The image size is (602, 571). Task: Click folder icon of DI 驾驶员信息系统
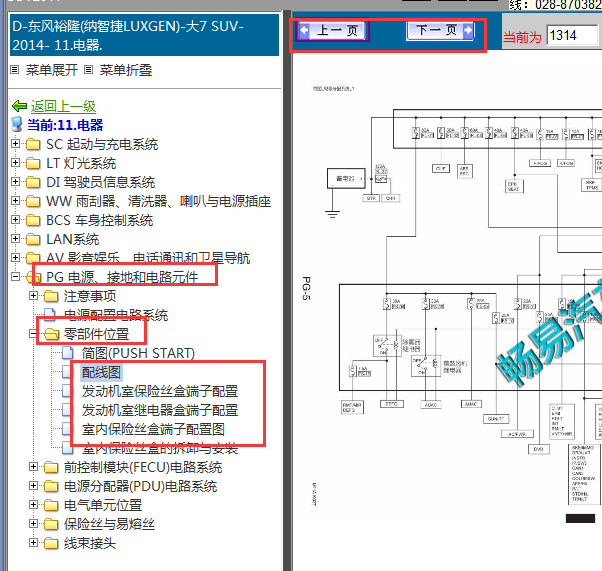coord(33,182)
